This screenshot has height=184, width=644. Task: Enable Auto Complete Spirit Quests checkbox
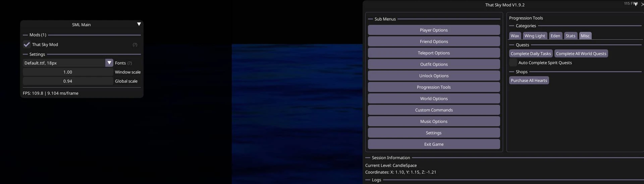(x=513, y=62)
